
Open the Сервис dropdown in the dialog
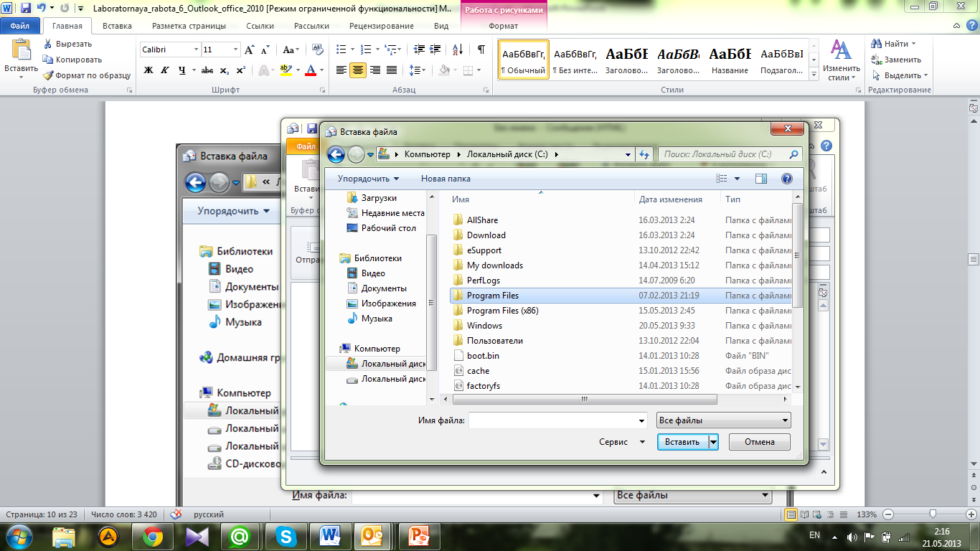click(621, 442)
